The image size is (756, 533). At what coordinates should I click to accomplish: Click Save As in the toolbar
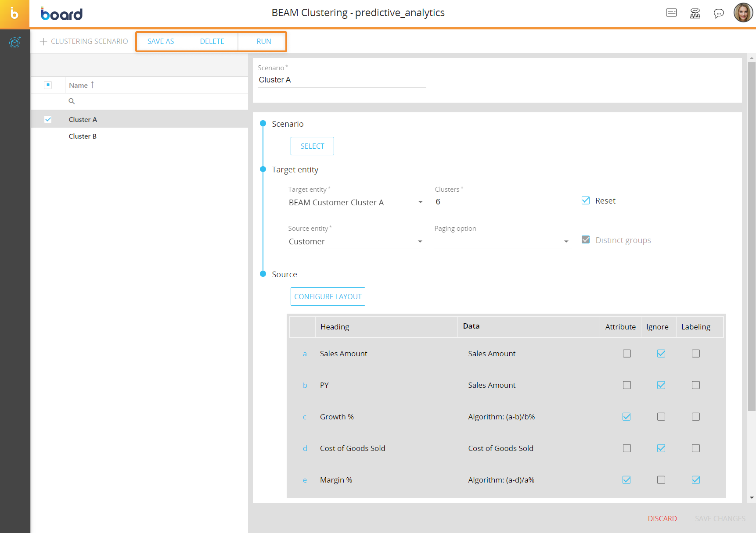(161, 42)
